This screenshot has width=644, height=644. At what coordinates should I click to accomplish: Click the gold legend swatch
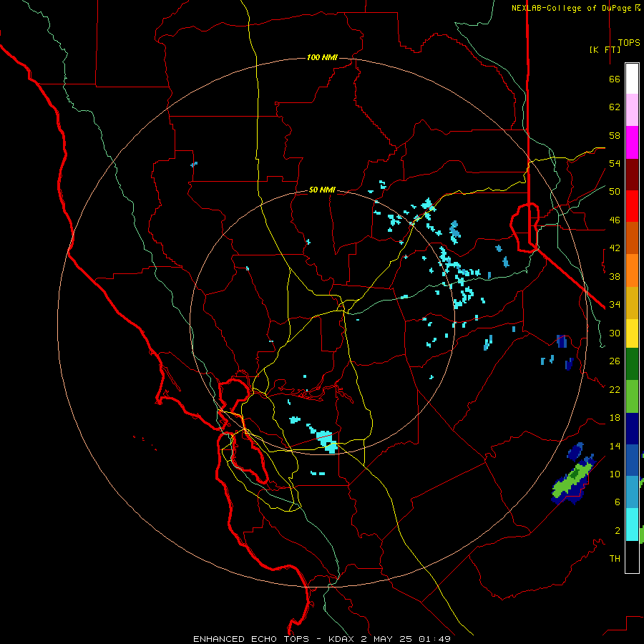(x=632, y=303)
